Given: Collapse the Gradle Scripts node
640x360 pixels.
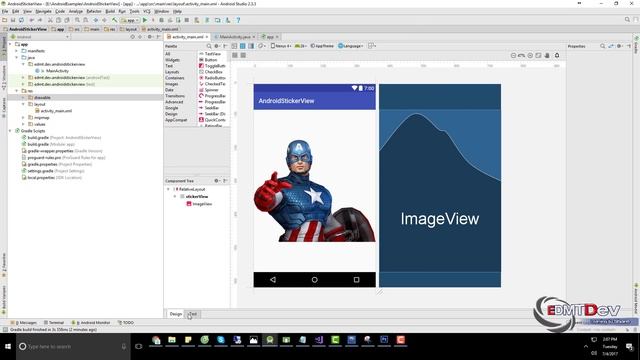Looking at the screenshot, I should point(10,131).
